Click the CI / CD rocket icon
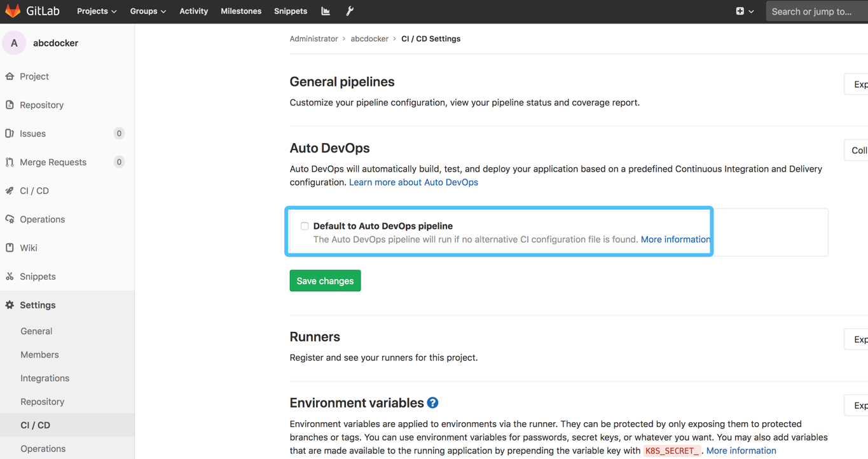Viewport: 868px width, 459px height. [x=10, y=191]
